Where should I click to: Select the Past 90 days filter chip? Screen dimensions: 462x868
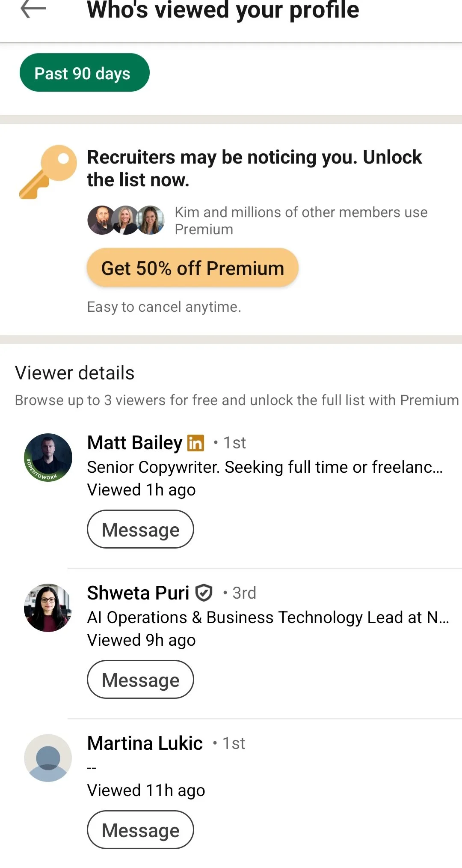click(x=84, y=72)
